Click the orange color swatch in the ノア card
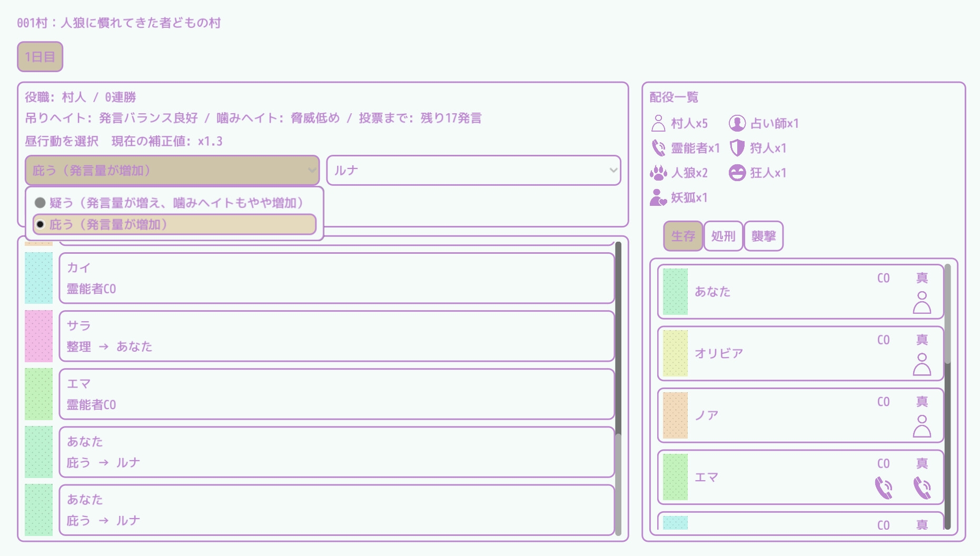 click(x=675, y=415)
